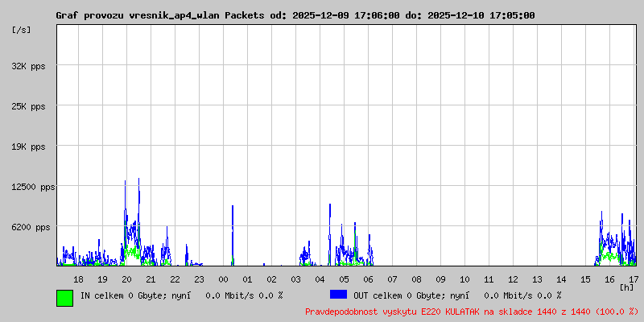Click hour label '19' on time axis
This screenshot has height=322, width=644.
click(103, 279)
